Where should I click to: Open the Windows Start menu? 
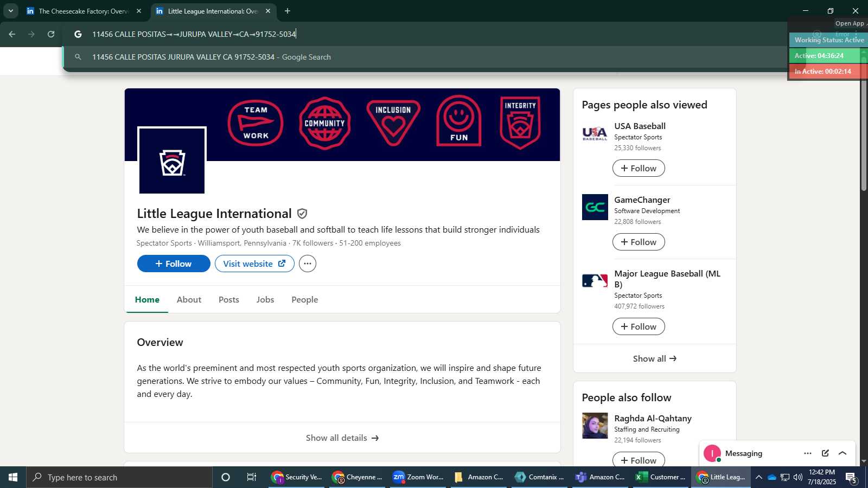[x=13, y=477]
